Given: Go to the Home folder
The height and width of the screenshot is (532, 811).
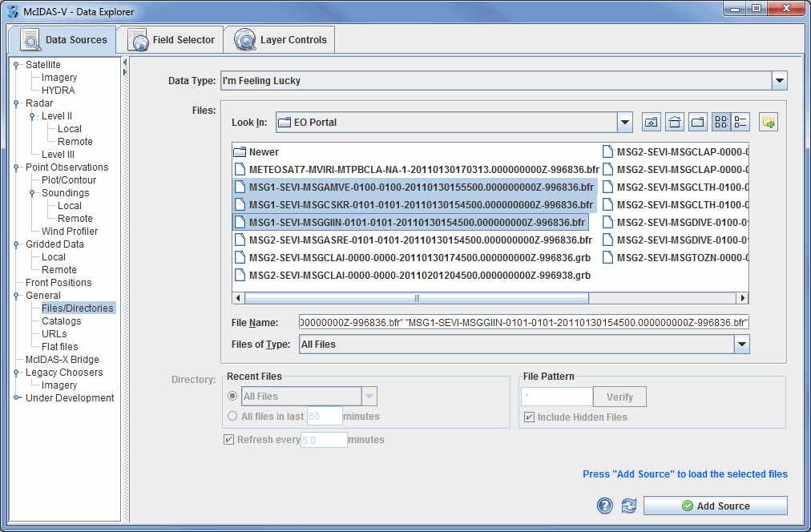Looking at the screenshot, I should coord(675,123).
